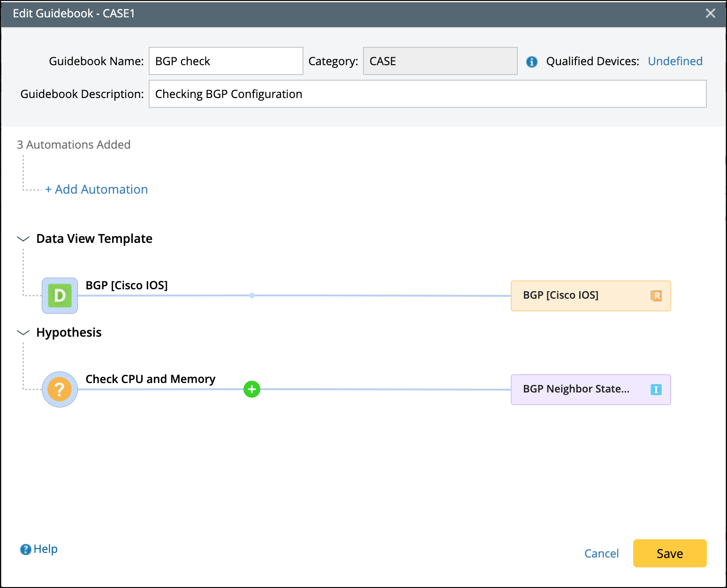Click the blue I icon in BGP Neighbor card

click(x=656, y=389)
